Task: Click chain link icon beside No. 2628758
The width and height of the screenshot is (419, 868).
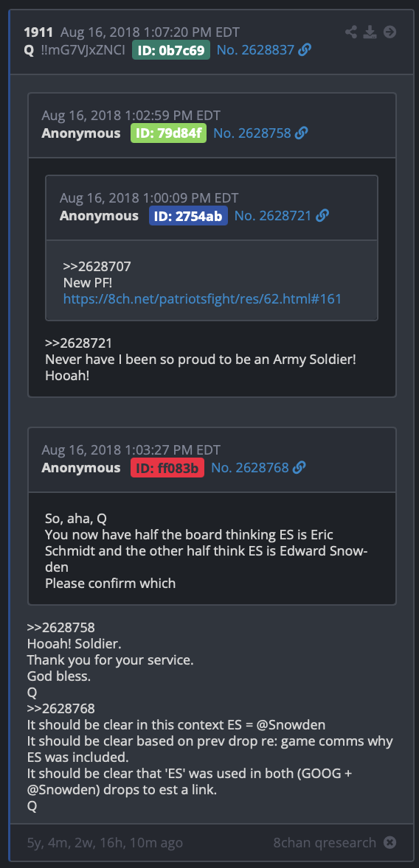Action: pyautogui.click(x=301, y=133)
